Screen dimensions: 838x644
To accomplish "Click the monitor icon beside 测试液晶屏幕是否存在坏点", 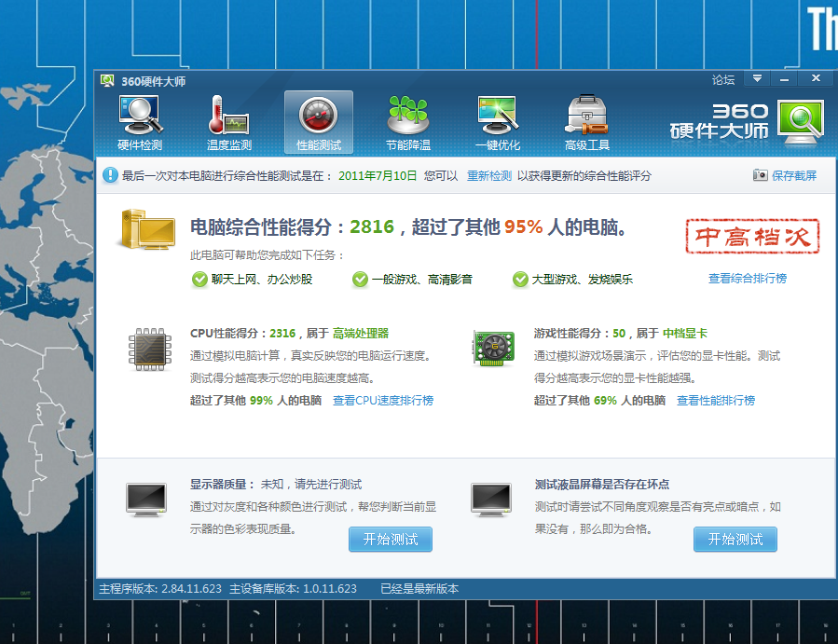I will 491,500.
